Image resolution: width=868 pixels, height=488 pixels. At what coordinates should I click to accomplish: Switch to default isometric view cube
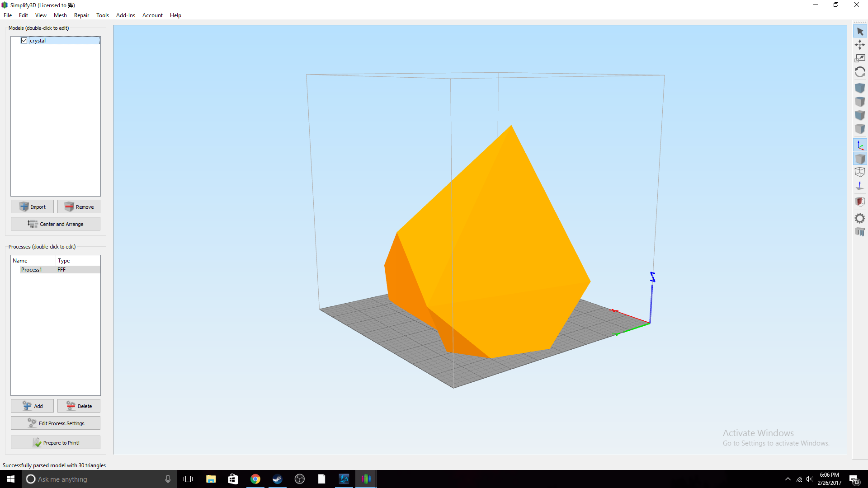tap(860, 88)
